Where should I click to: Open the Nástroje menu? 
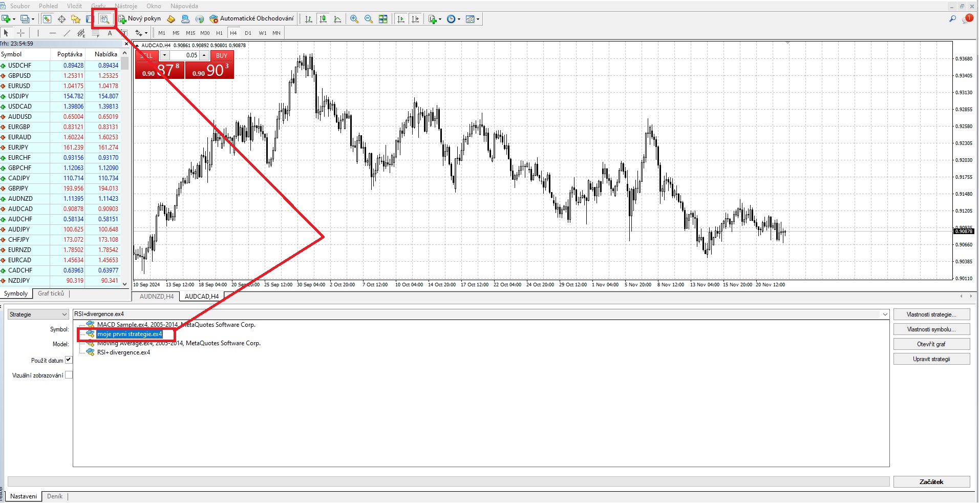coord(126,6)
